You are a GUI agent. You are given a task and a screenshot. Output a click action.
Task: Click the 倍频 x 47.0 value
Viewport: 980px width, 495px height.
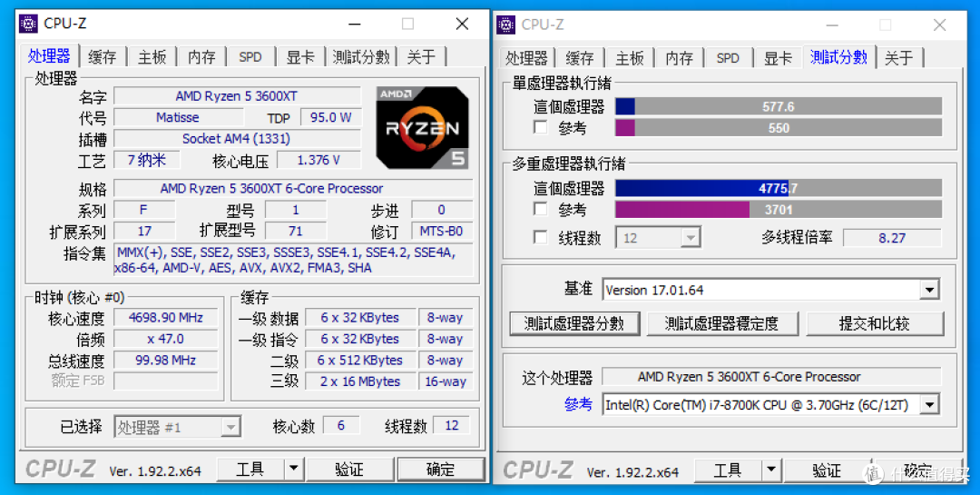(166, 339)
